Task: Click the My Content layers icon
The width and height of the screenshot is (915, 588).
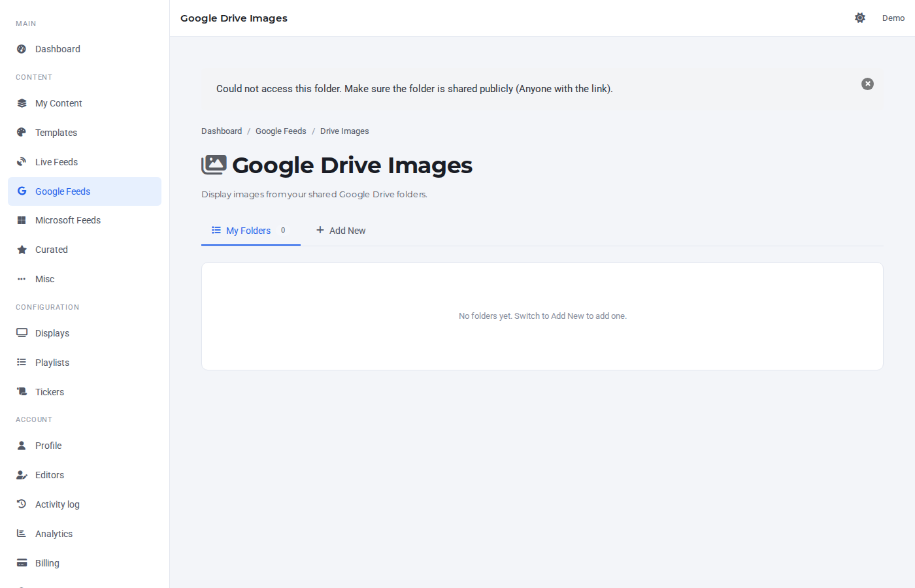Action: [x=22, y=103]
